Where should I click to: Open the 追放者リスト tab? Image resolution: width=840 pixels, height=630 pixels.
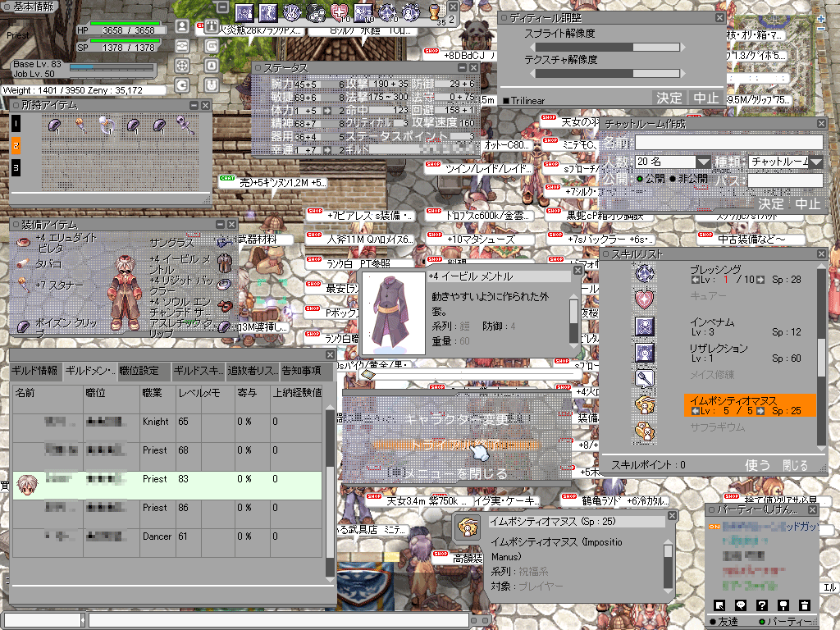coord(253,371)
